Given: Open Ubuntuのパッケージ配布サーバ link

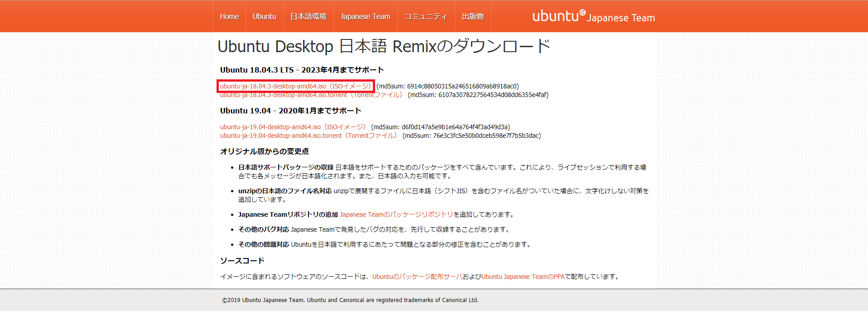Looking at the screenshot, I should pyautogui.click(x=417, y=277).
